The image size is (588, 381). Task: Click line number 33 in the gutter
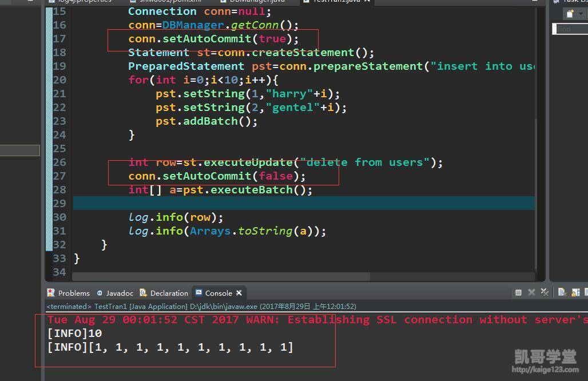click(59, 259)
